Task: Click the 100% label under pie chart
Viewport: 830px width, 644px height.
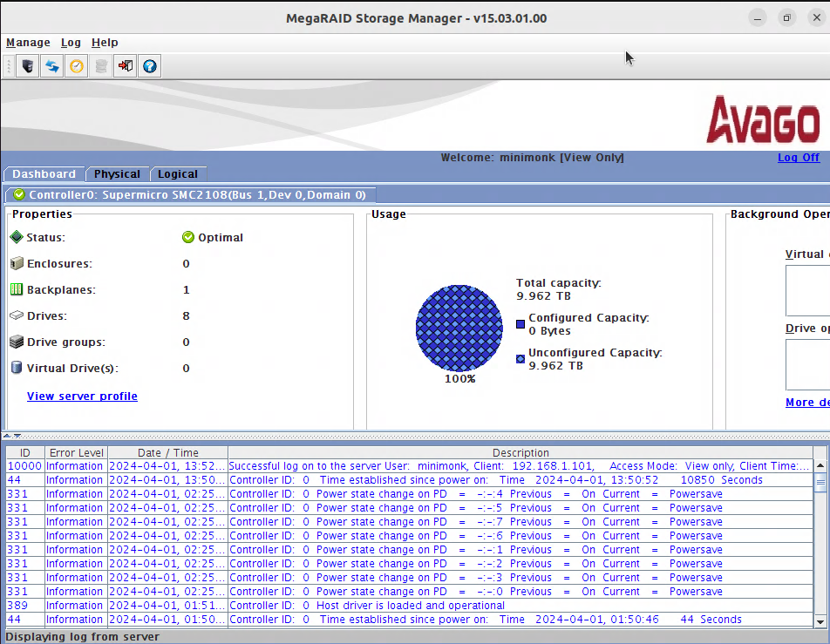Action: tap(459, 379)
